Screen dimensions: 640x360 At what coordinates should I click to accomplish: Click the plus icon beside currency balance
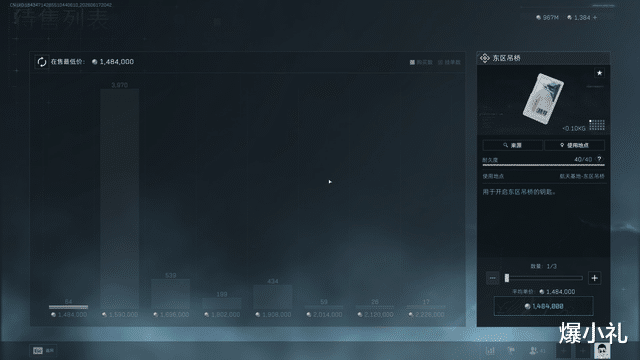[x=595, y=18]
